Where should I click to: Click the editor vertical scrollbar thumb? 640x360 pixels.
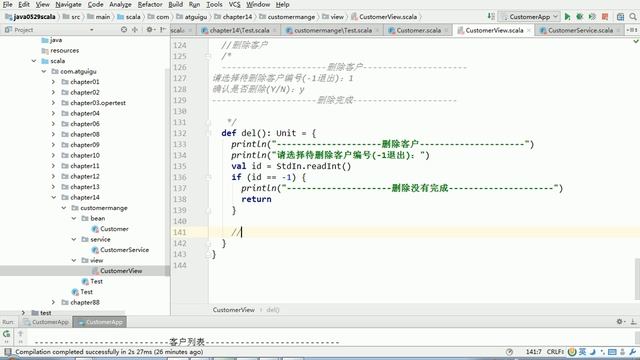click(x=637, y=279)
